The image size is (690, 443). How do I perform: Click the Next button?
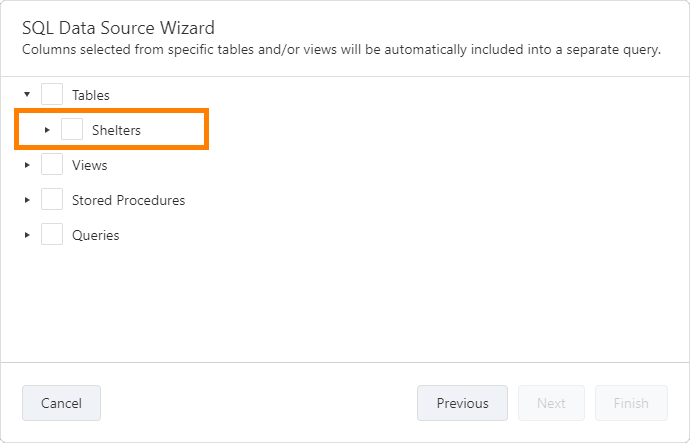pyautogui.click(x=551, y=403)
